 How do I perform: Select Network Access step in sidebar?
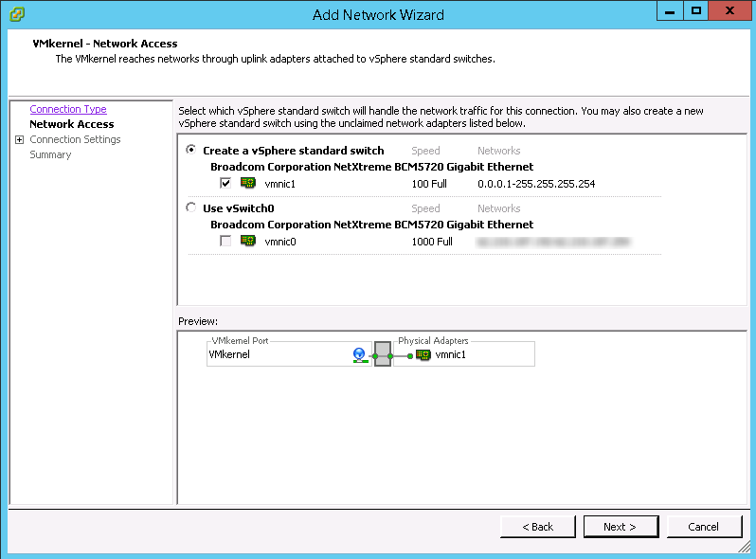point(71,124)
